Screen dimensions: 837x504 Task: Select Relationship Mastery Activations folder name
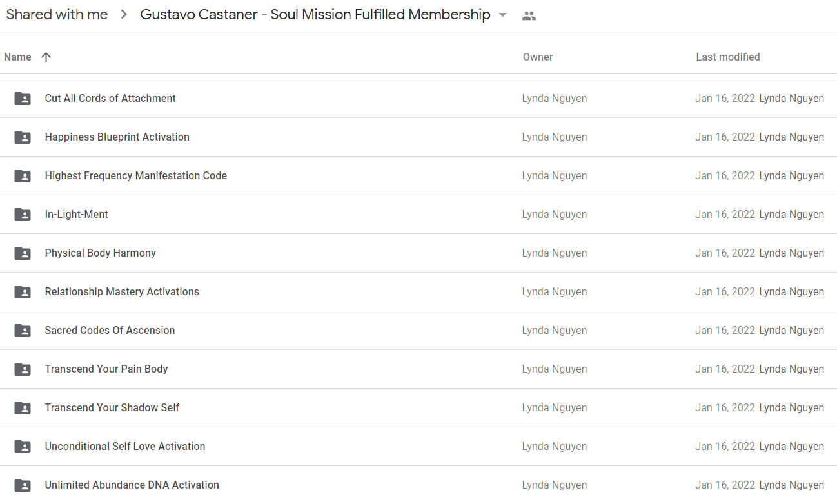click(x=122, y=291)
